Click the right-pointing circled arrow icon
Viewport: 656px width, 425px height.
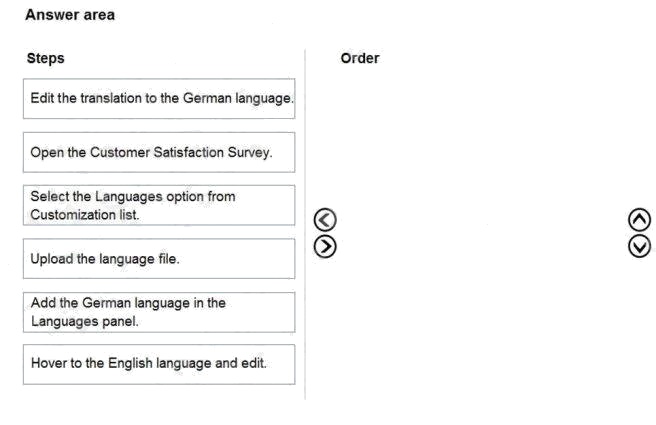tap(325, 245)
